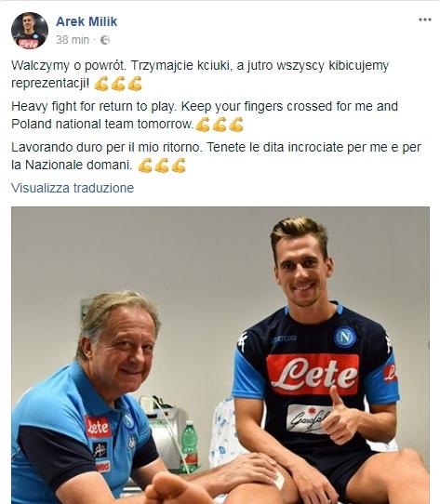Click middle biceps emoji after "tomorrow."
The width and height of the screenshot is (440, 504).
coord(220,125)
